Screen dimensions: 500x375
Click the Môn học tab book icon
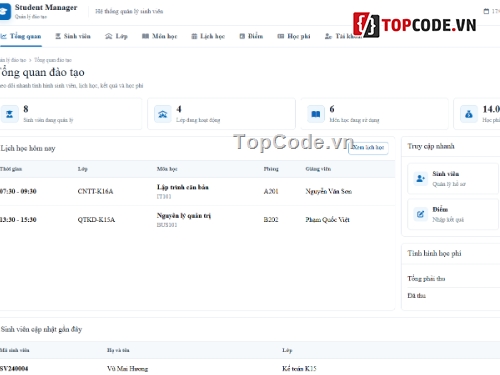pos(145,36)
